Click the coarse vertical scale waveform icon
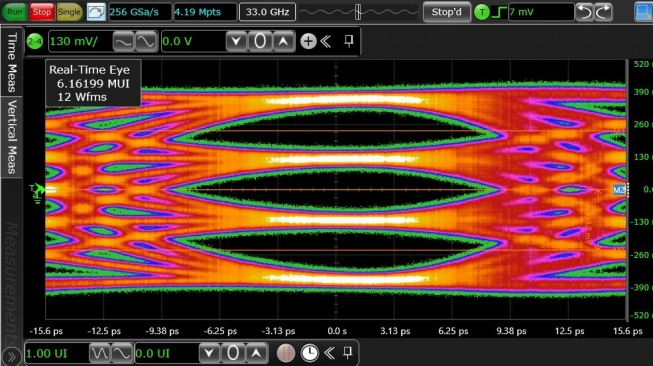This screenshot has width=653, height=366. (123, 41)
